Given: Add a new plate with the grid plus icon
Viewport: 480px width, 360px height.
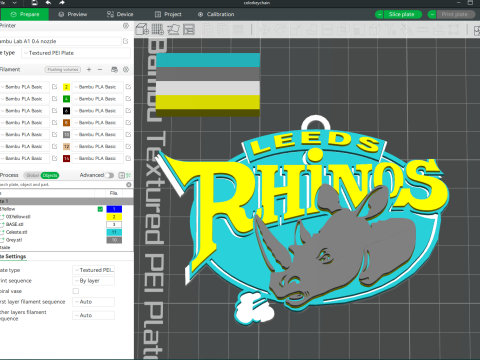Looking at the screenshot, I should click(x=158, y=29).
